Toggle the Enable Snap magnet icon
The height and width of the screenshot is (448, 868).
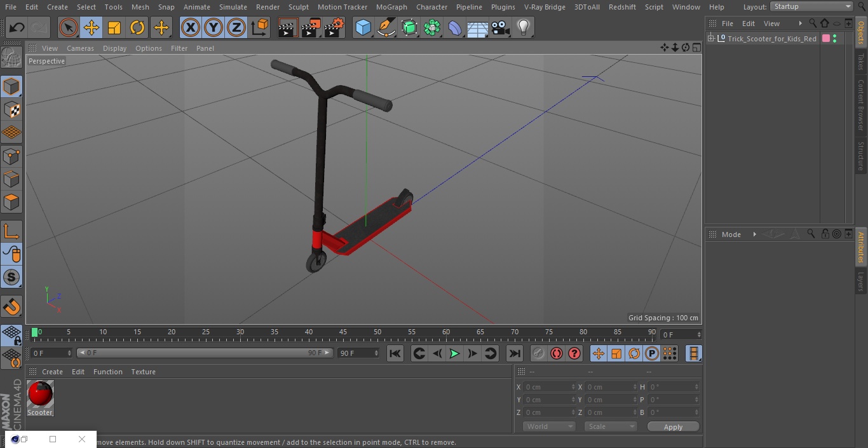(x=11, y=307)
